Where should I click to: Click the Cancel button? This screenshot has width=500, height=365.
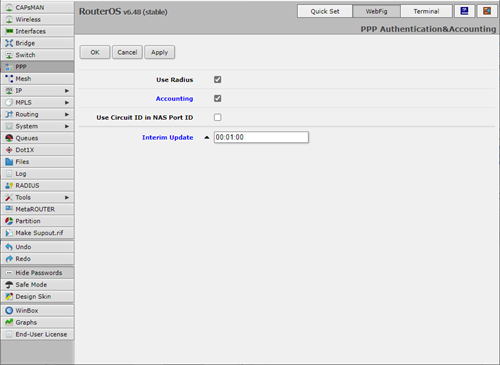[127, 52]
